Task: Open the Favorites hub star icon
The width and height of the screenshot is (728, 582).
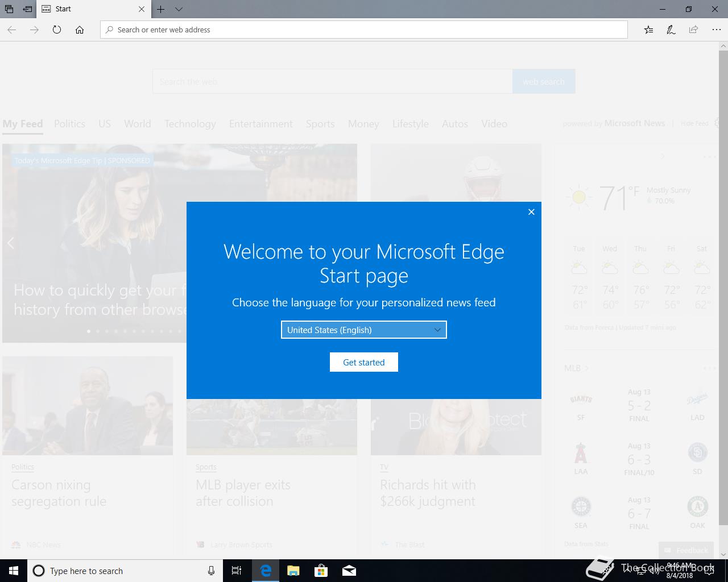Action: tap(648, 30)
